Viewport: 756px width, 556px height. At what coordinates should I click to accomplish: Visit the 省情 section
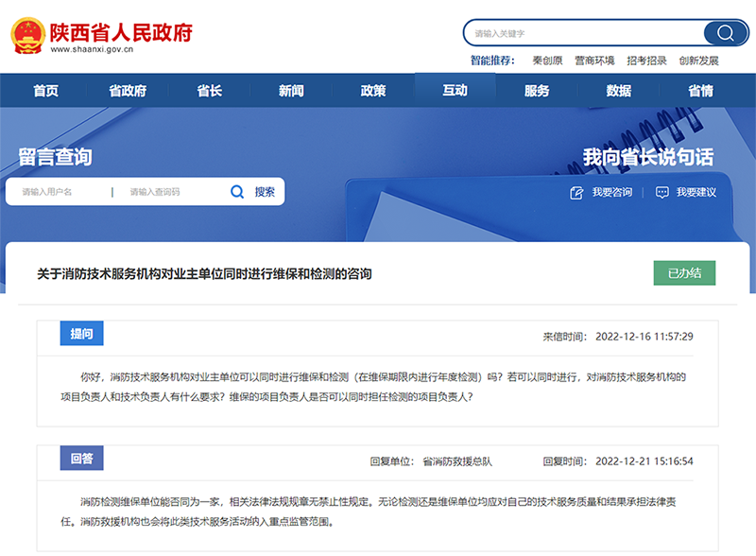point(700,91)
